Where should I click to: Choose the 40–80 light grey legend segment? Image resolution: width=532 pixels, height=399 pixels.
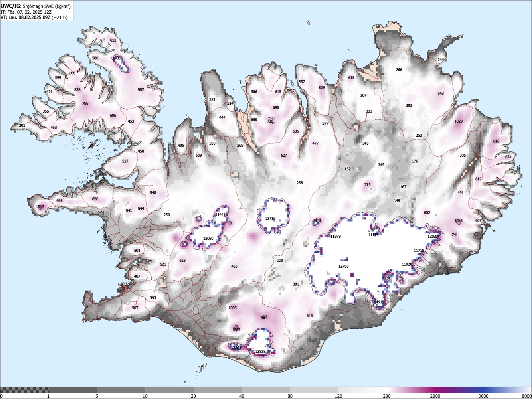(266, 390)
